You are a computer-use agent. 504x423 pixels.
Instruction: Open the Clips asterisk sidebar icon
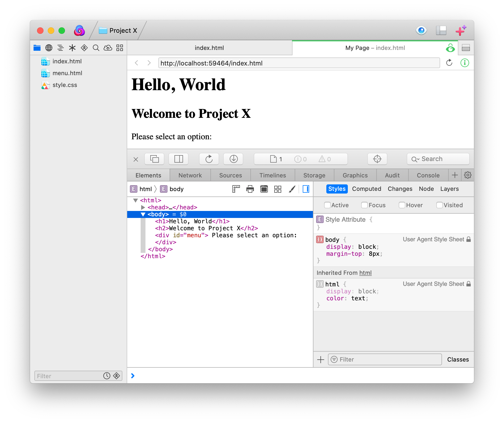(72, 48)
